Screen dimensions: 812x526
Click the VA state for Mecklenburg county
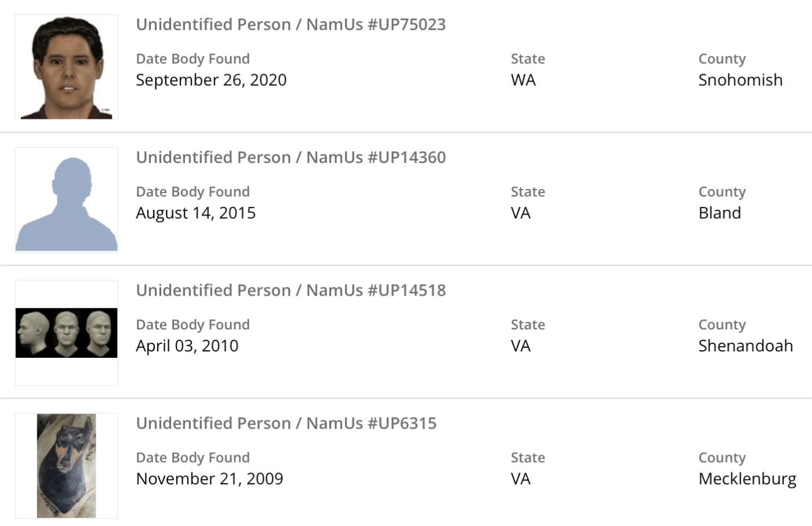pyautogui.click(x=520, y=478)
